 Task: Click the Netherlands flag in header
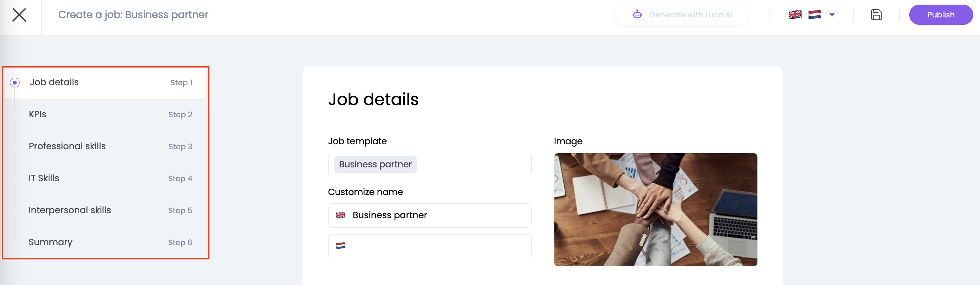tap(815, 15)
